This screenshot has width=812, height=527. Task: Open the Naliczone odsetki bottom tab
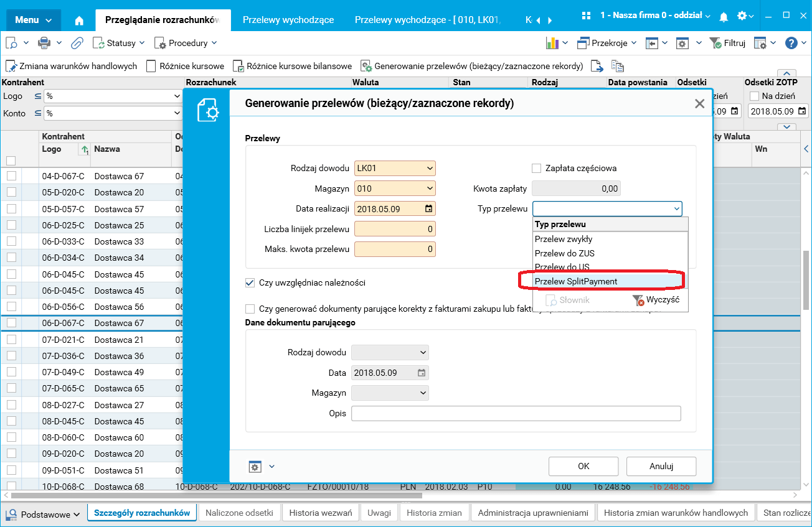tap(239, 513)
